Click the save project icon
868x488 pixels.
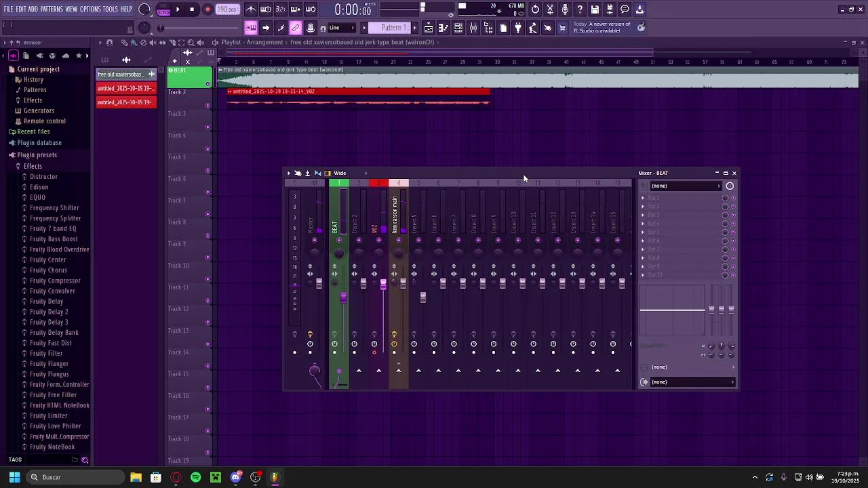595,9
